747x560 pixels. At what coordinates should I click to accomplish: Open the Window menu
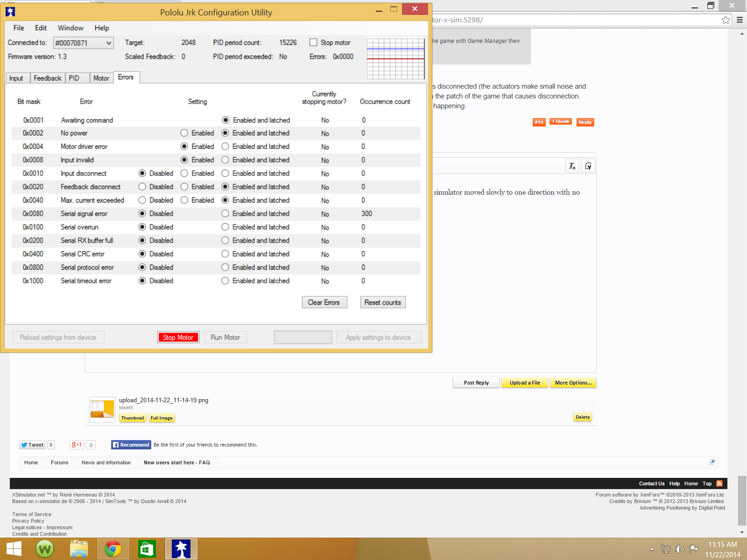(70, 28)
